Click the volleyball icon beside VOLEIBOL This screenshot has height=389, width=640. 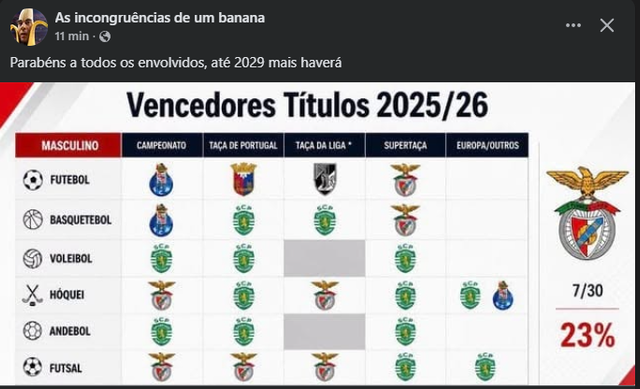pyautogui.click(x=33, y=258)
